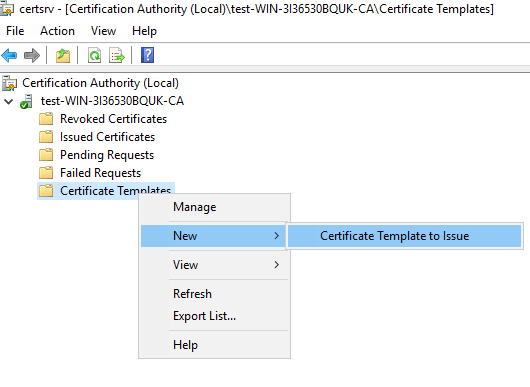Select the test-WIN-3I36530BQUK-CA node label
Viewport: 530px width, 387px height.
tap(112, 101)
